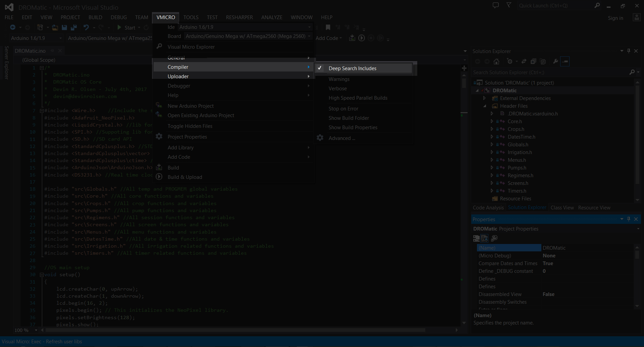
Task: Toggle the Warnings compiler option
Action: click(364, 79)
